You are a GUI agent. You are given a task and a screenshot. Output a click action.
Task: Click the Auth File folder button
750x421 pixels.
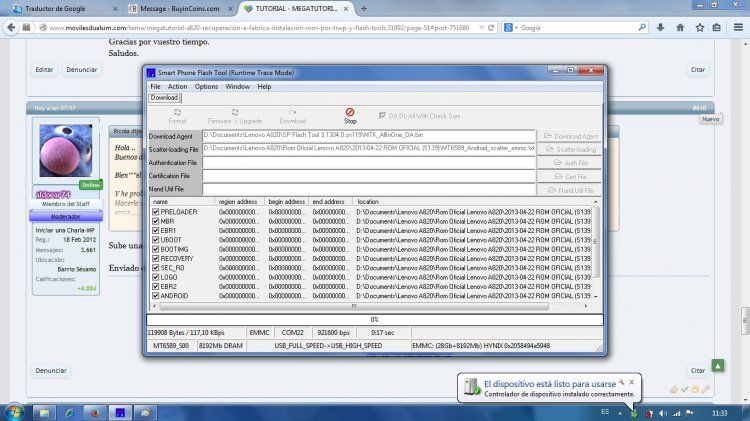tap(570, 163)
